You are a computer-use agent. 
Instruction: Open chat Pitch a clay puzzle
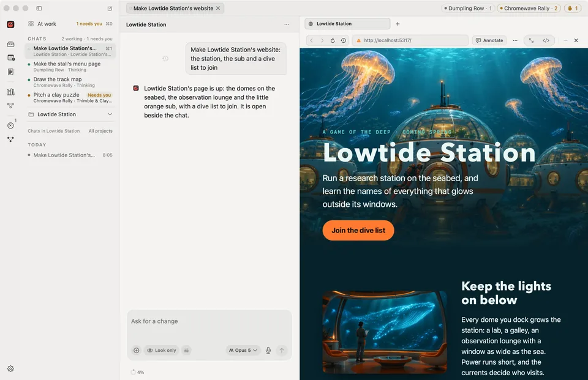[x=70, y=97]
